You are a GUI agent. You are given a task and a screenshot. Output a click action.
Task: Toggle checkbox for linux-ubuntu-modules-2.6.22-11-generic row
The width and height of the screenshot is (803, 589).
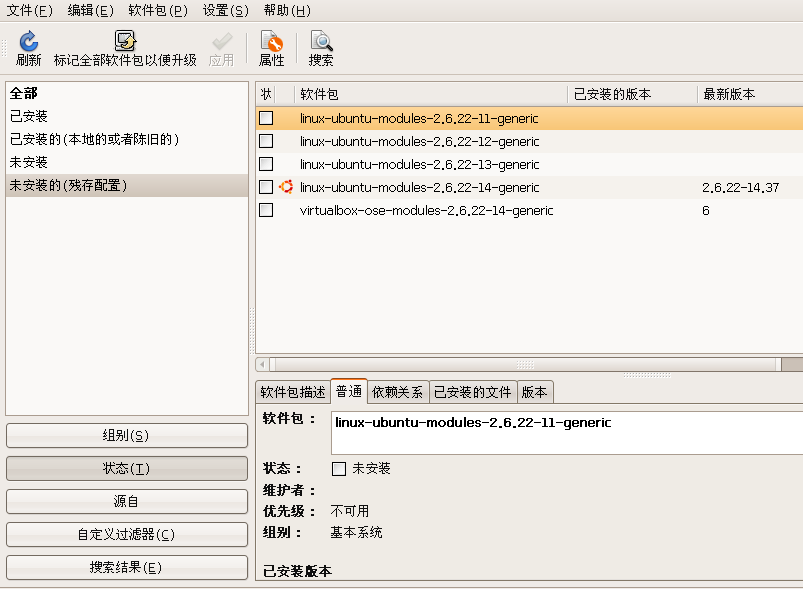click(266, 118)
